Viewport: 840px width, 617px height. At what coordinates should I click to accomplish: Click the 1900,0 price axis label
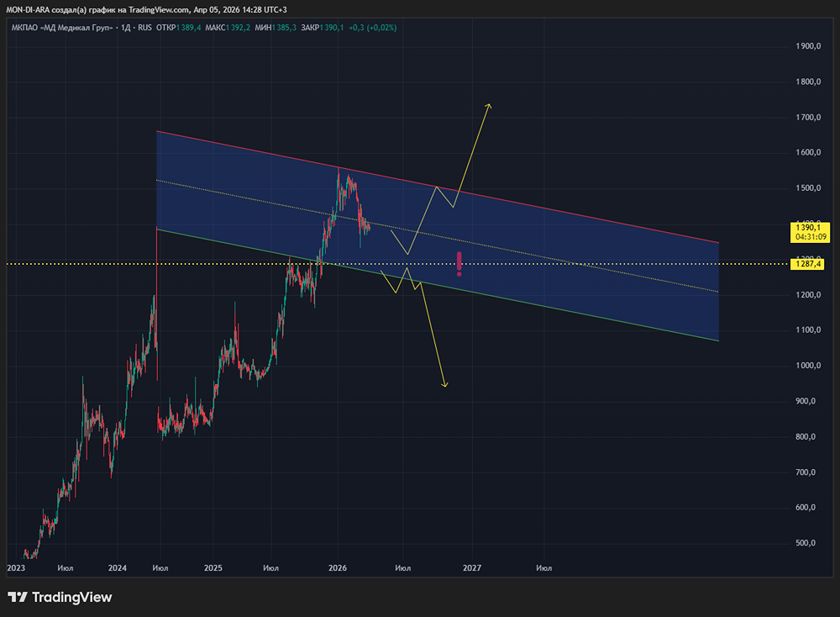coord(808,46)
